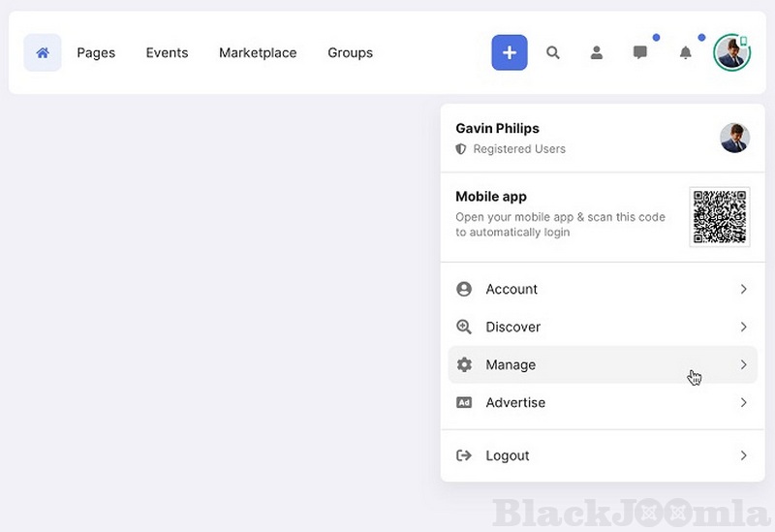775x532 pixels.
Task: Click the Advertise Ad icon
Action: pos(464,402)
